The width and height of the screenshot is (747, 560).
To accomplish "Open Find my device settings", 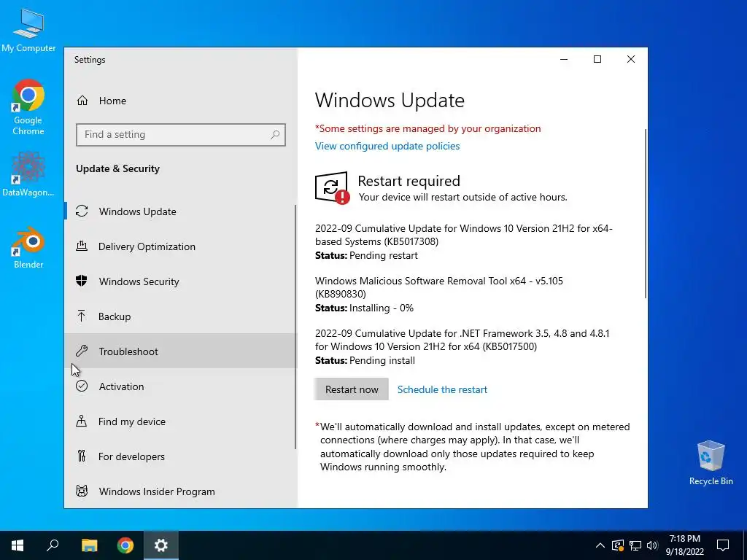I will click(180, 421).
